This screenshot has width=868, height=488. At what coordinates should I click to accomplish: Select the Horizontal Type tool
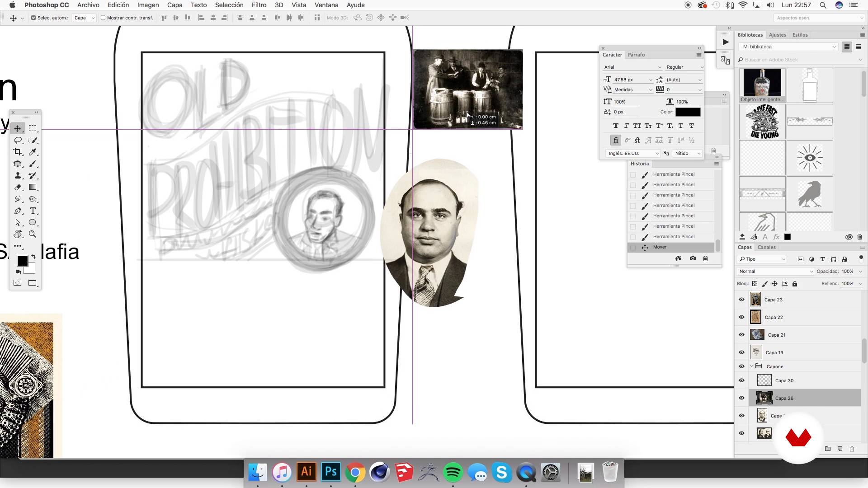(x=33, y=211)
